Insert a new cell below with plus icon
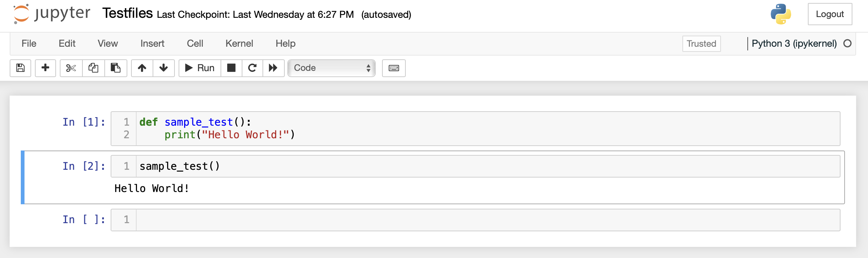Image resolution: width=868 pixels, height=258 pixels. pyautogui.click(x=45, y=68)
